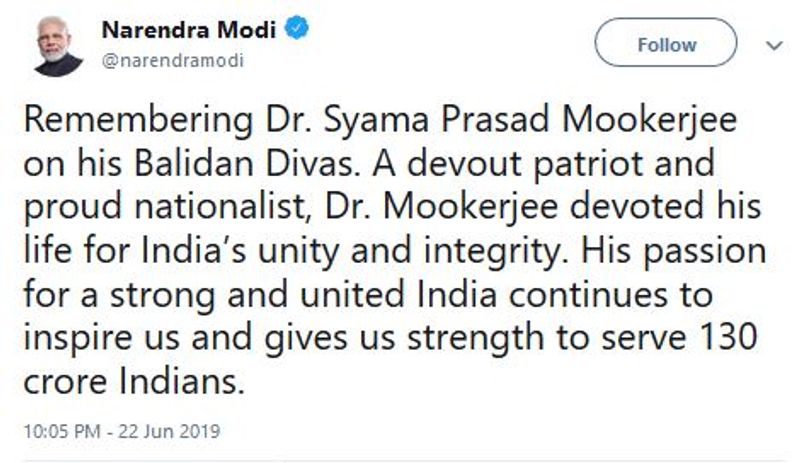Screen dimensions: 800x463
Task: Open the Narendra Modi display name link
Action: tap(189, 30)
